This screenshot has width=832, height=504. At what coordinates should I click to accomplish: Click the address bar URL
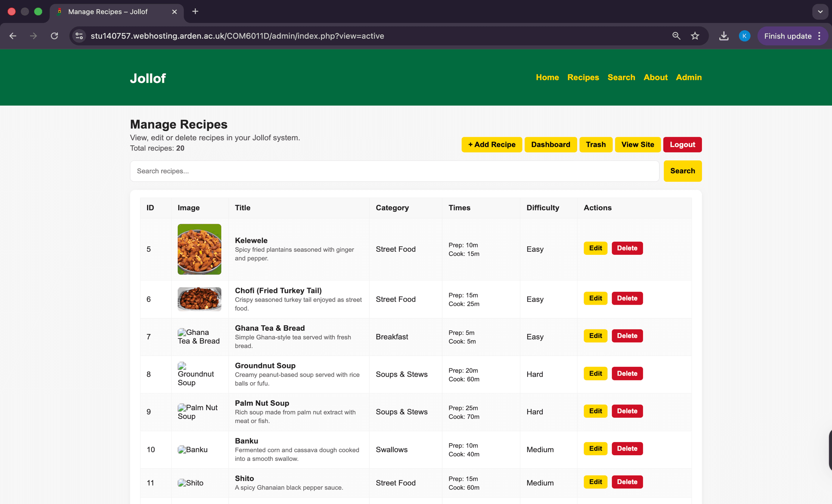point(237,36)
